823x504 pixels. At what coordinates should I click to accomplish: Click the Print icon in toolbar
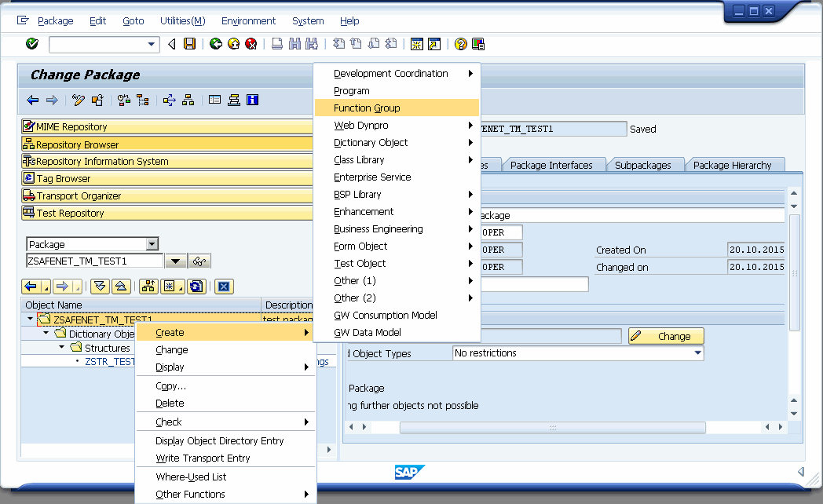pos(277,44)
